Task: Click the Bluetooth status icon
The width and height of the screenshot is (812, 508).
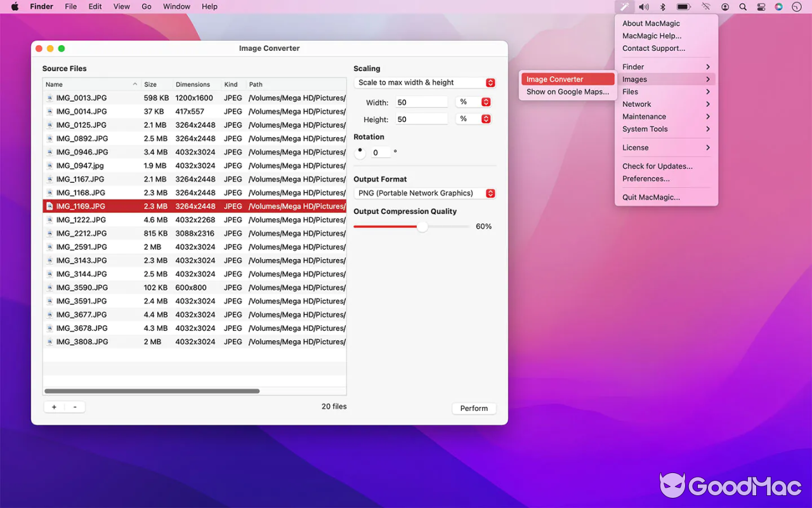Action: click(x=662, y=6)
